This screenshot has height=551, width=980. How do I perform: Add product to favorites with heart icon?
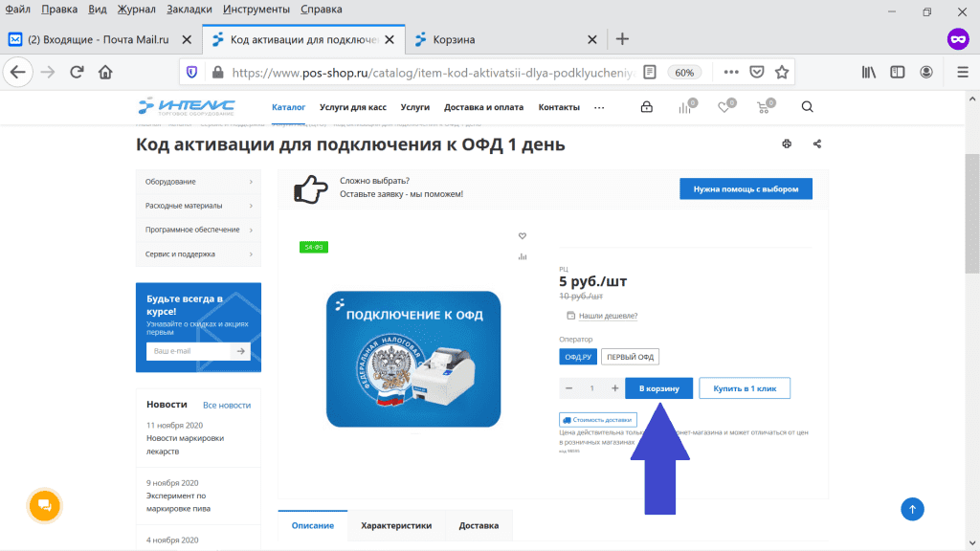tap(523, 236)
